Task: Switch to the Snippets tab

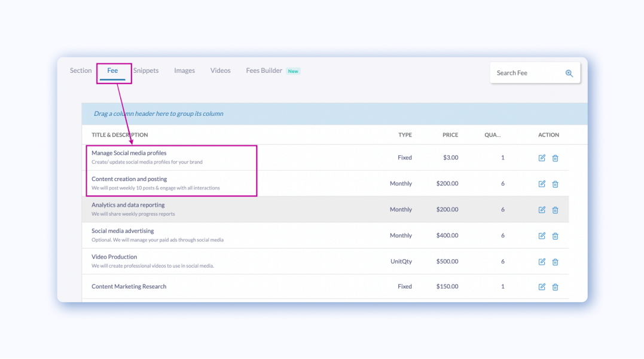Action: [x=146, y=70]
